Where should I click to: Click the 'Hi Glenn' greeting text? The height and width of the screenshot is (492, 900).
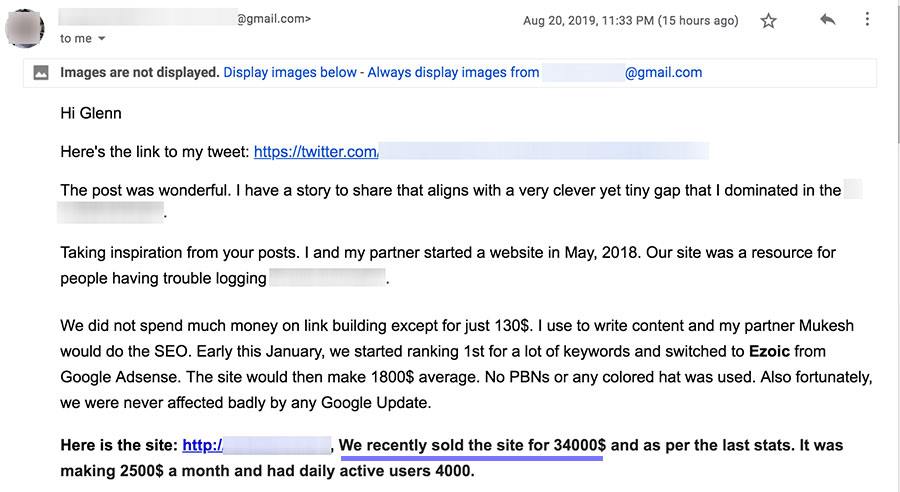91,113
